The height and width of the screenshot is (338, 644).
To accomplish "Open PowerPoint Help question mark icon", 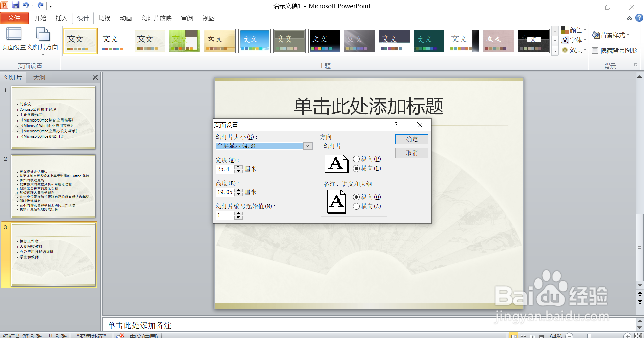I will 639,18.
